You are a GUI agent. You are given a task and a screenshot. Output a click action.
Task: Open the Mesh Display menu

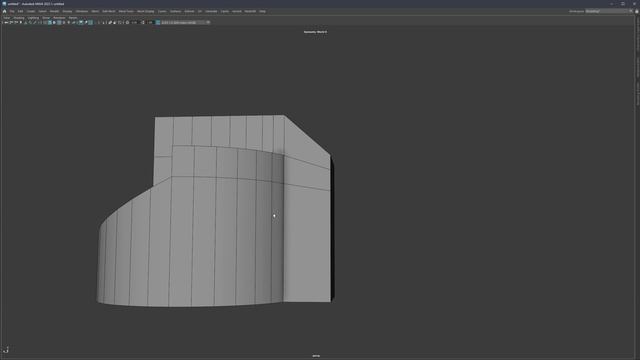(146, 11)
